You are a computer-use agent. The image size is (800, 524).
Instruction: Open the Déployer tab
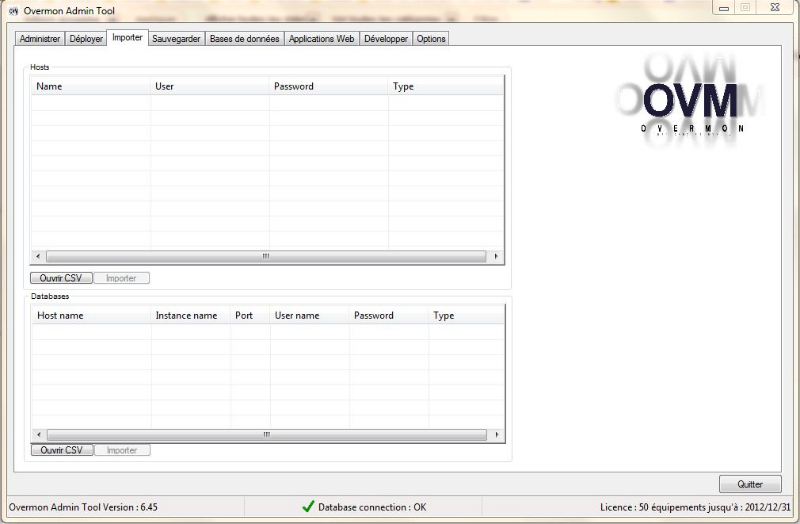click(86, 39)
